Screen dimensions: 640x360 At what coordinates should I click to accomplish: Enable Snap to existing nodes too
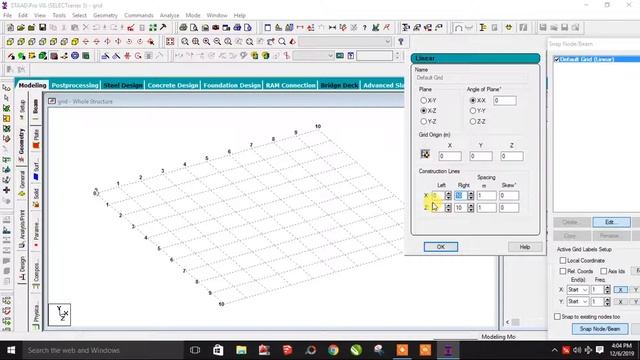point(557,316)
